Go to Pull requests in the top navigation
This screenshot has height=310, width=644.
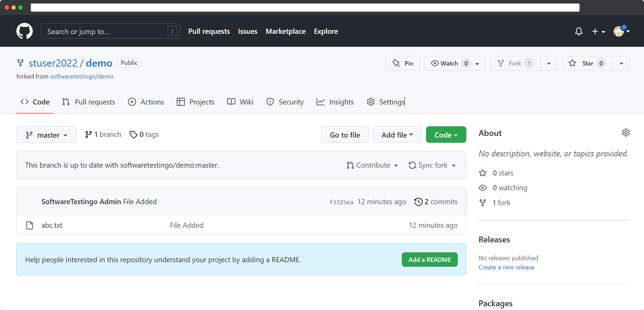tap(209, 31)
